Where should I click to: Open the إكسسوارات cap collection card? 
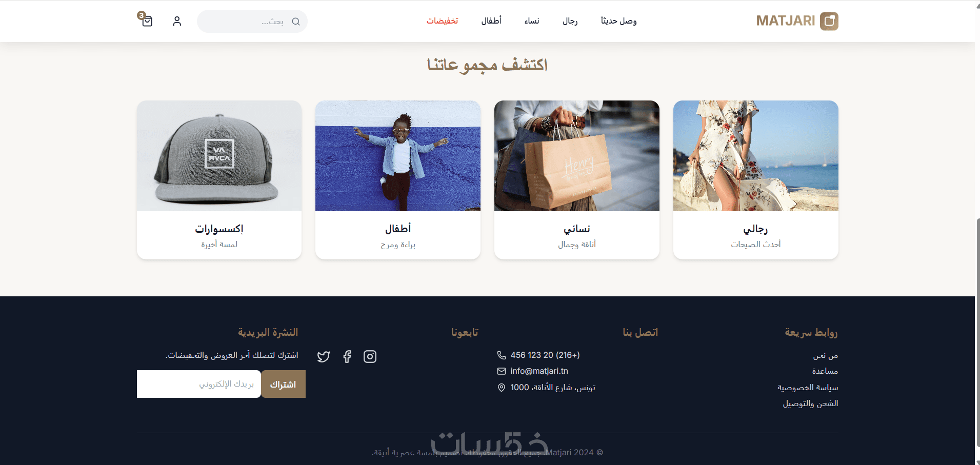click(x=219, y=180)
